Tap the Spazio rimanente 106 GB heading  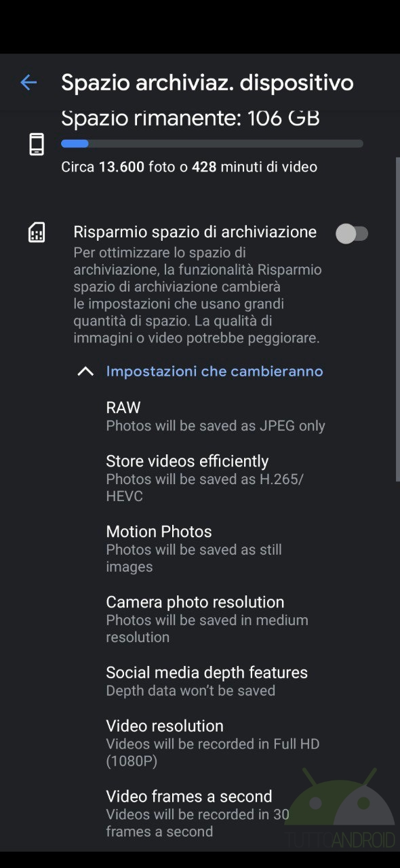[x=191, y=118]
